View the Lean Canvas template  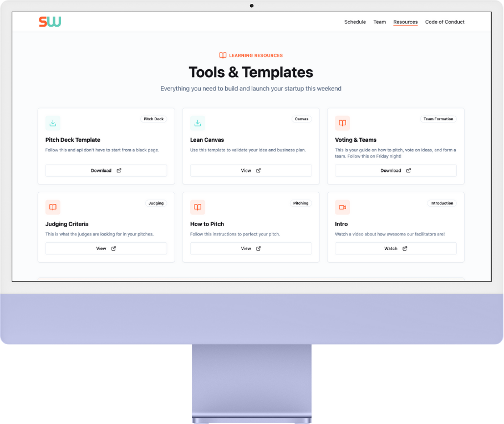pyautogui.click(x=251, y=171)
